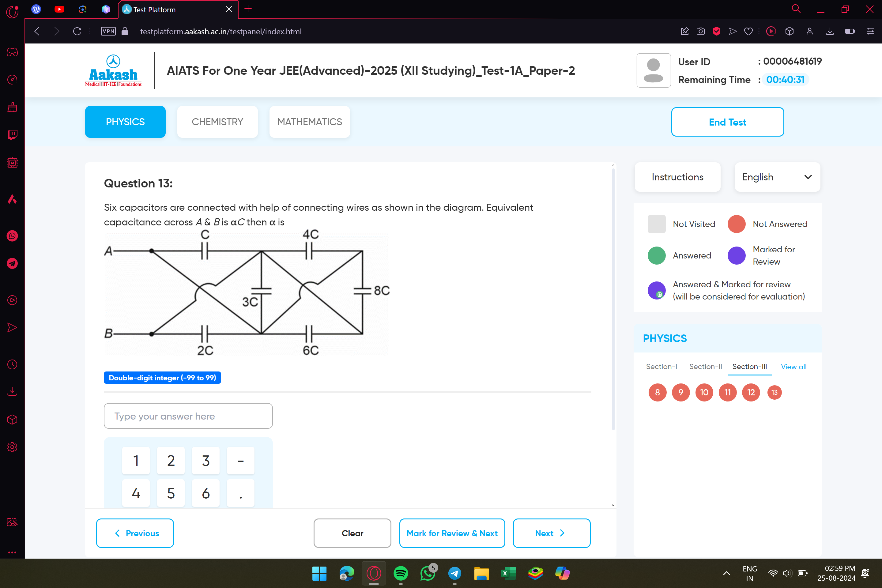Select question number 11
Image resolution: width=882 pixels, height=588 pixels.
(728, 392)
